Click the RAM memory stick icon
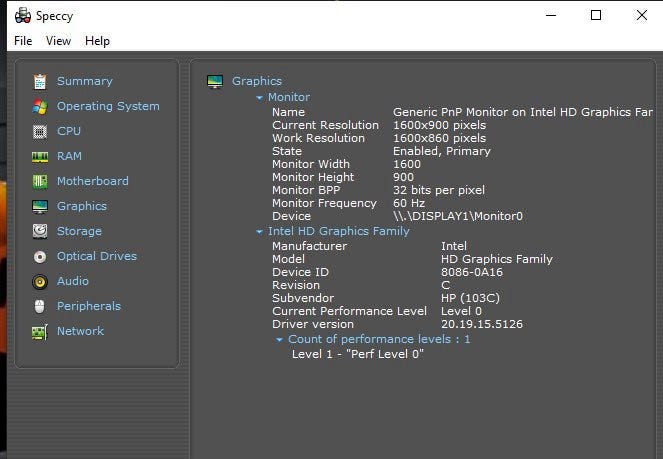 tap(40, 157)
